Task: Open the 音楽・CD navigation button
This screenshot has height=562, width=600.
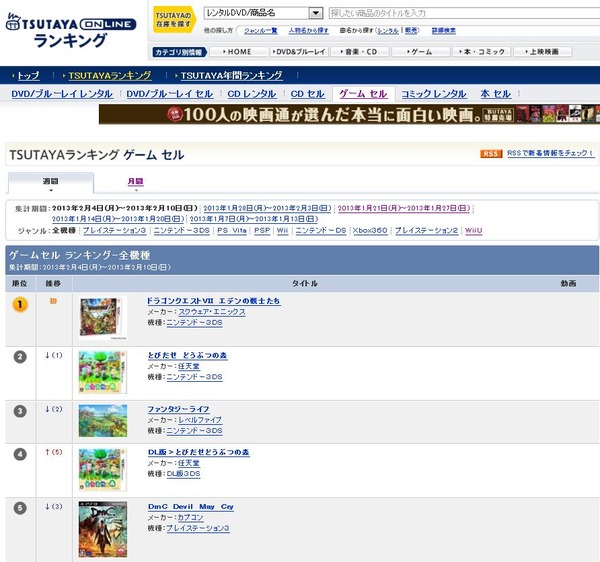Action: coord(360,52)
